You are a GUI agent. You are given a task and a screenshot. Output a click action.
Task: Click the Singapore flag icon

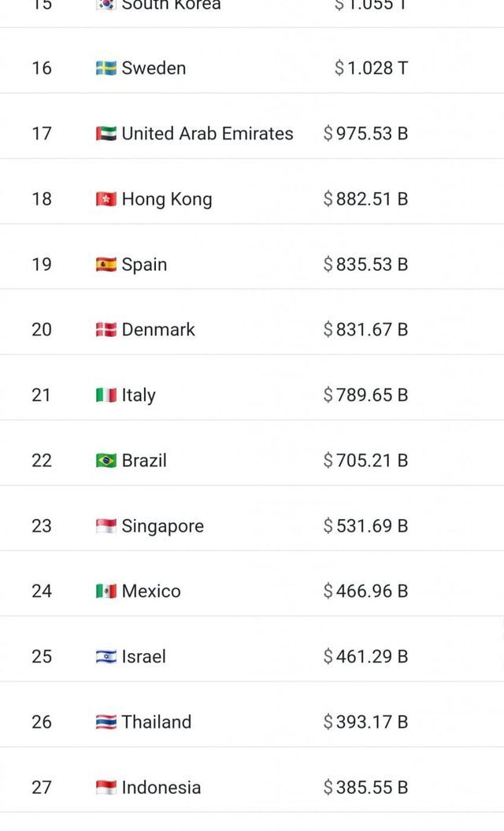coord(106,526)
